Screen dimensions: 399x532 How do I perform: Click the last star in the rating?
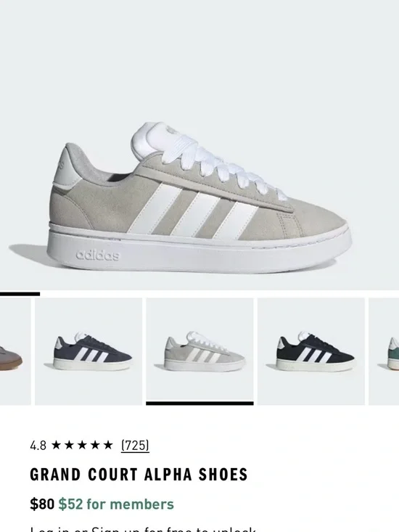[108, 445]
